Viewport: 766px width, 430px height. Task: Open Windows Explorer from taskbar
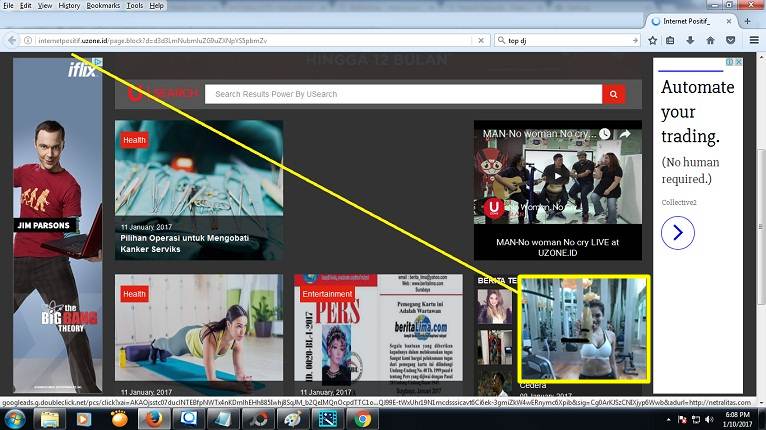tap(49, 419)
